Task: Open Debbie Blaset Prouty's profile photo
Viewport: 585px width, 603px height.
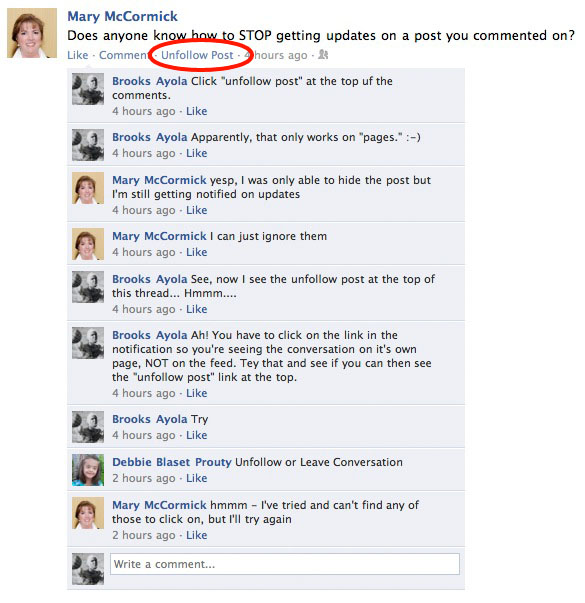Action: (x=88, y=470)
